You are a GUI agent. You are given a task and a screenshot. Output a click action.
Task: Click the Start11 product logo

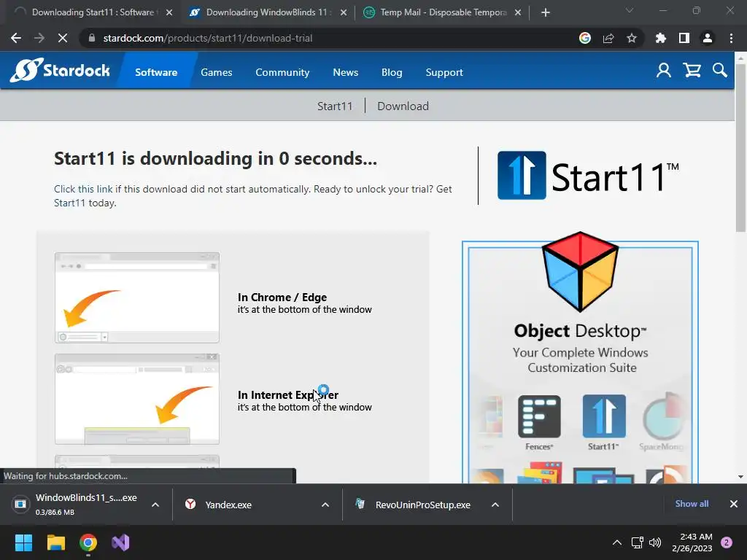pyautogui.click(x=588, y=175)
